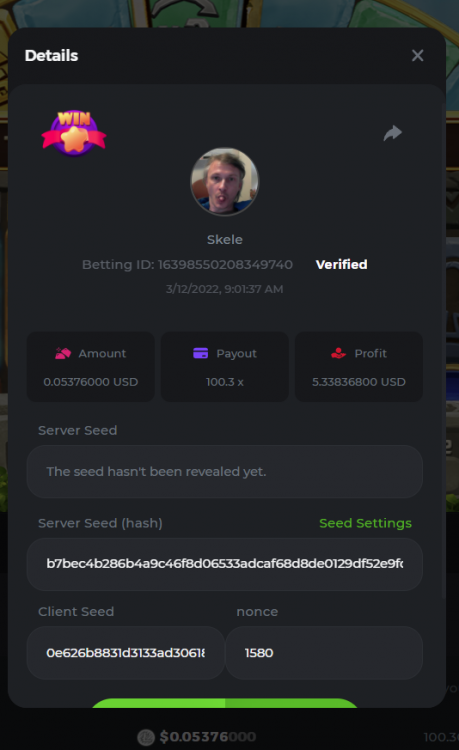Image resolution: width=459 pixels, height=750 pixels.
Task: Click the 100.3 x payout value
Action: 225,382
